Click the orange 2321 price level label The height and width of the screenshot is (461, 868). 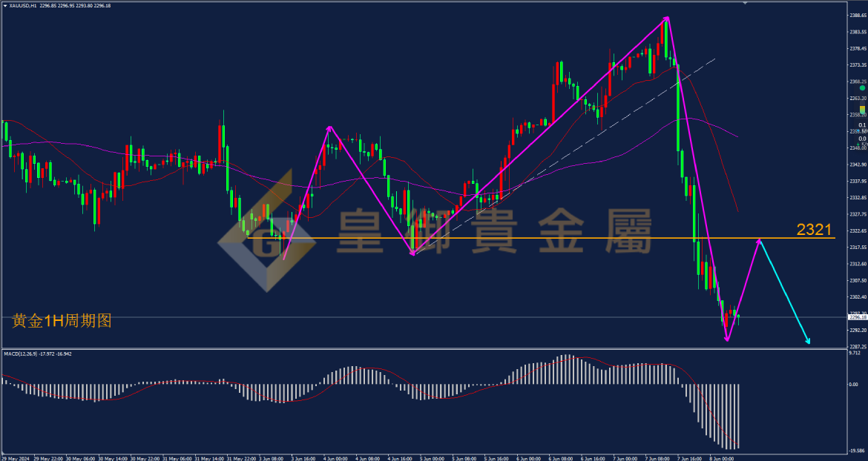pyautogui.click(x=814, y=230)
